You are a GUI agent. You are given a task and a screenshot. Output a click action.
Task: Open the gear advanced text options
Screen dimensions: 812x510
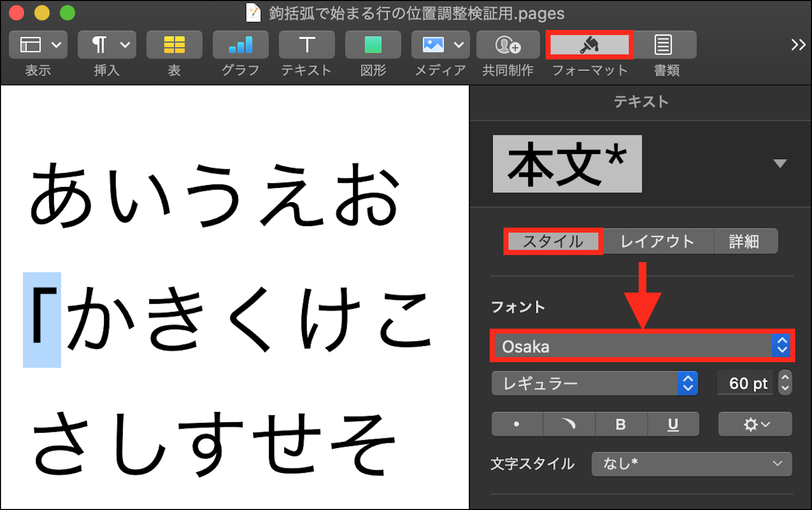(755, 424)
